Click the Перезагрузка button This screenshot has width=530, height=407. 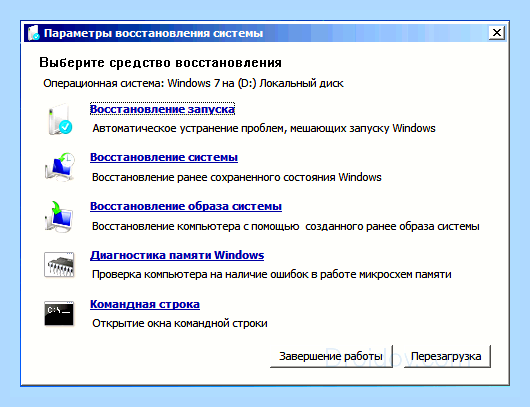click(447, 356)
